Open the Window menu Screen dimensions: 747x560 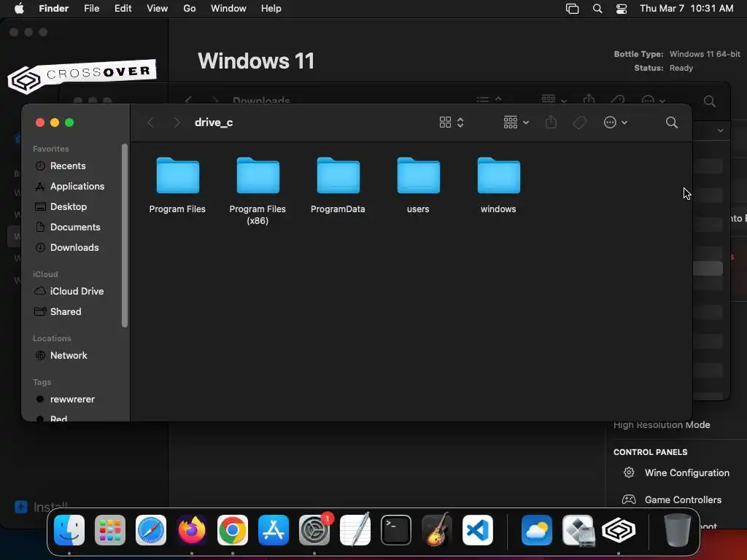(x=228, y=9)
